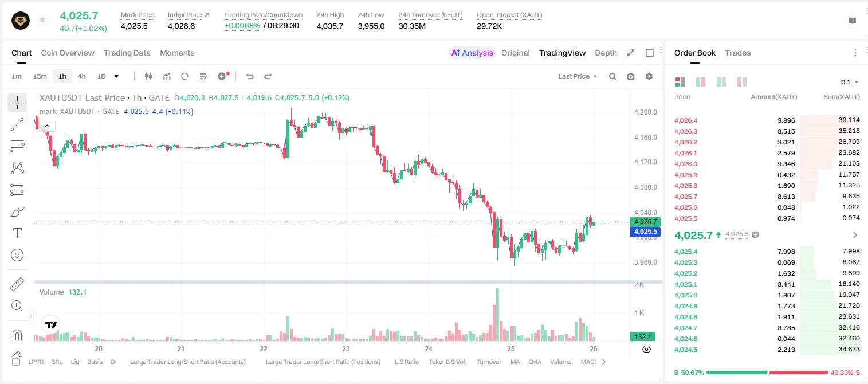Take a chart snapshot with camera icon

pos(631,76)
